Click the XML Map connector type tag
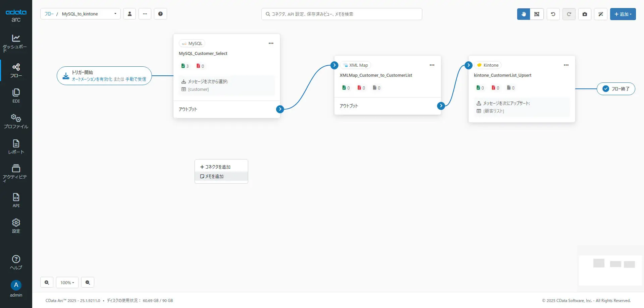This screenshot has width=644, height=308. point(355,65)
